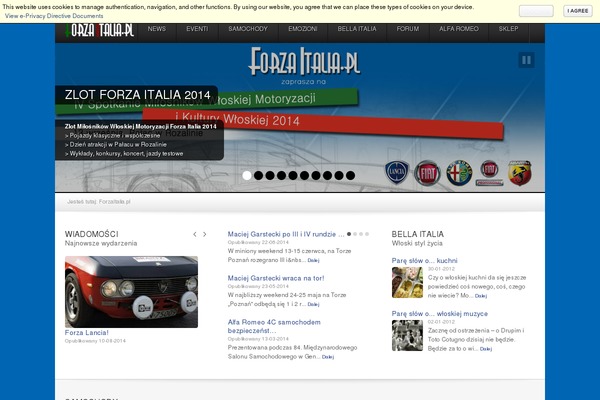The width and height of the screenshot is (600, 400).
Task: Click 'Pojazdy klasyczne i współczesne' slide line
Action: (x=112, y=136)
